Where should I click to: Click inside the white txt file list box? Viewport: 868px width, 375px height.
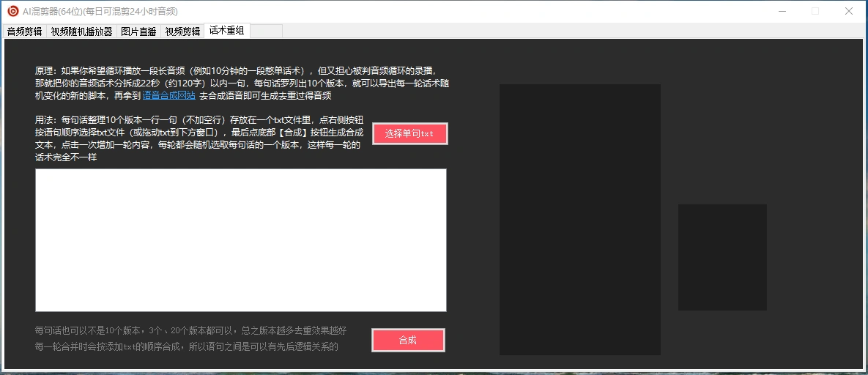[240, 240]
